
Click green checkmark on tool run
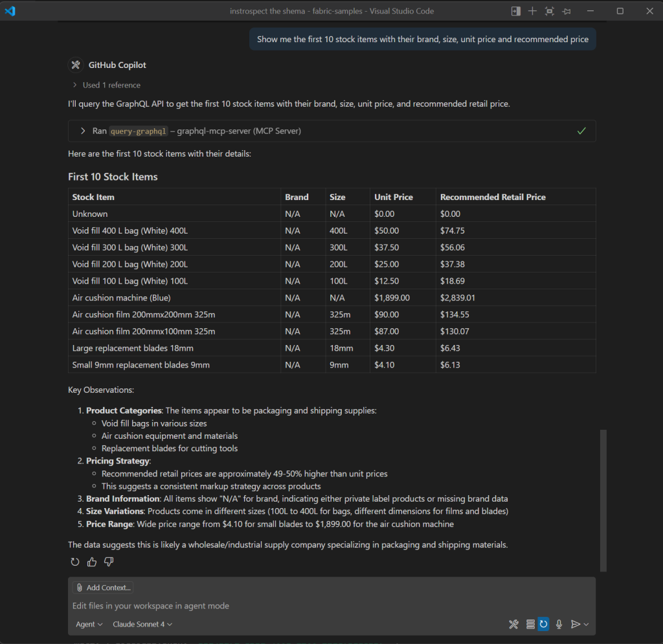point(582,131)
